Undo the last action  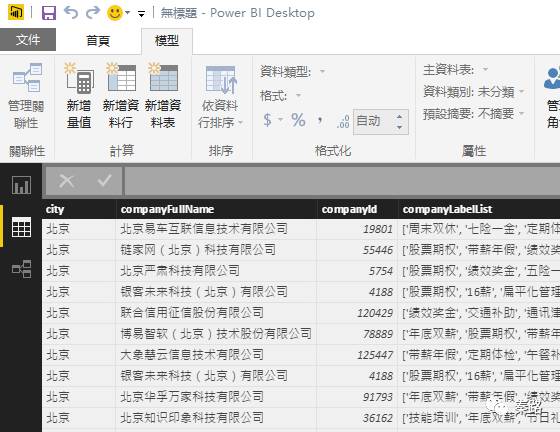(x=71, y=12)
